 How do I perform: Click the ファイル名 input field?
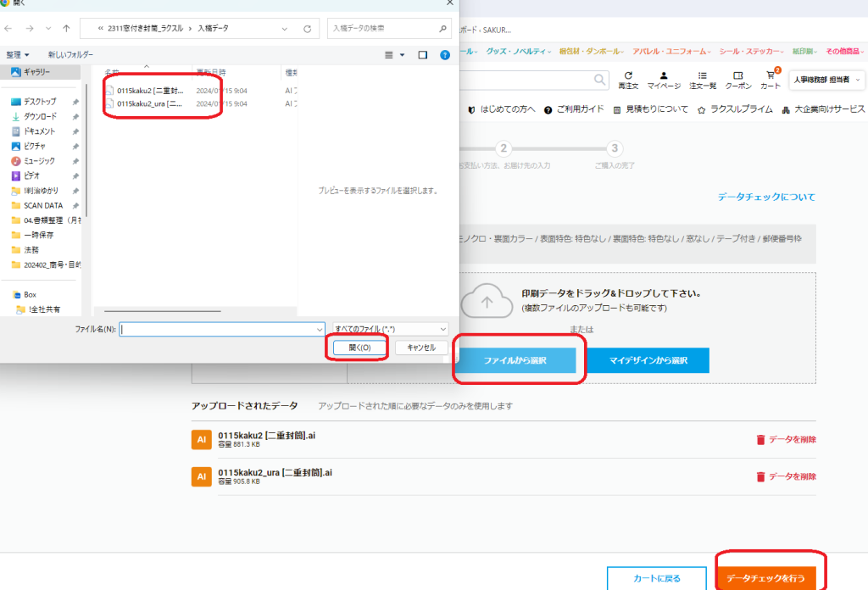tap(222, 328)
